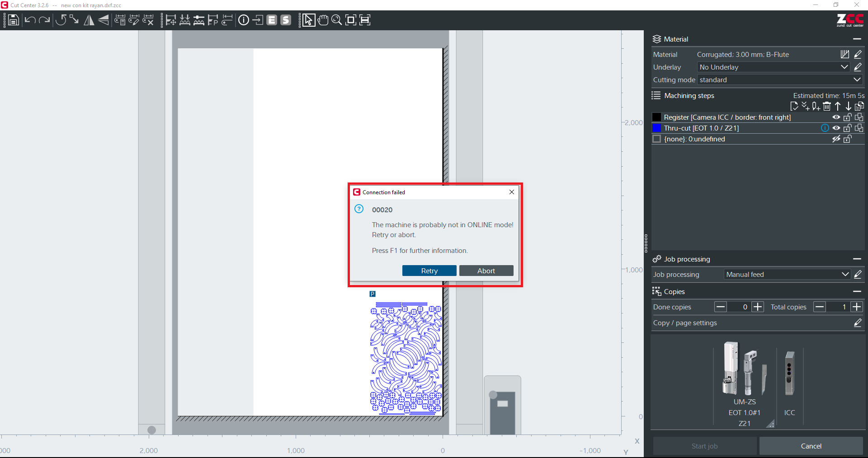Select the pan hand tool

pyautogui.click(x=323, y=20)
